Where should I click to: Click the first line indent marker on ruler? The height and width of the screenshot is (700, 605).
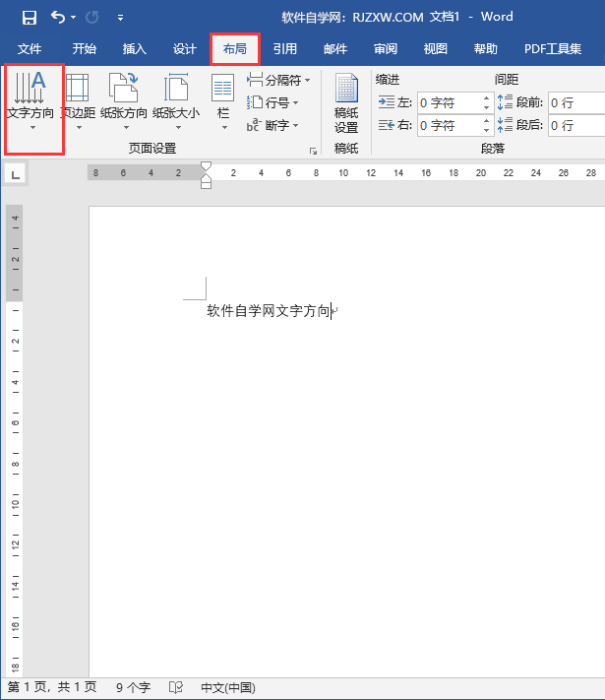click(206, 166)
